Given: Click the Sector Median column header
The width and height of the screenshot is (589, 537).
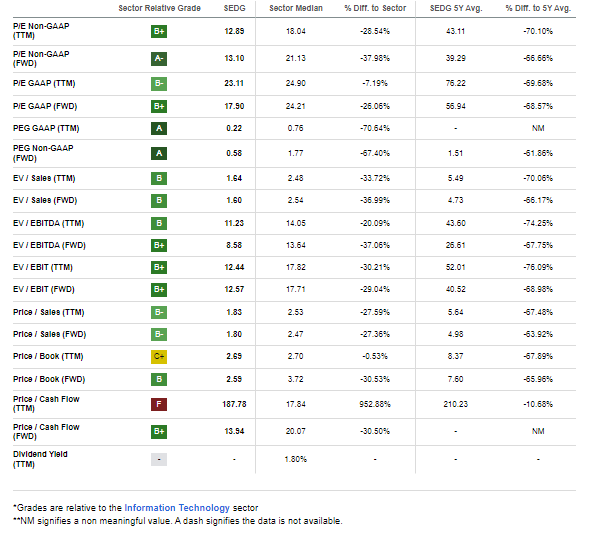Looking at the screenshot, I should coord(296,8).
